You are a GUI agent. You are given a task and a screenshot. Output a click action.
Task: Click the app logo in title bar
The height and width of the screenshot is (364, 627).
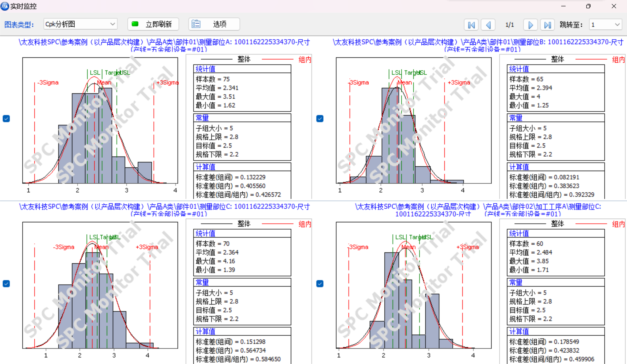pos(5,6)
